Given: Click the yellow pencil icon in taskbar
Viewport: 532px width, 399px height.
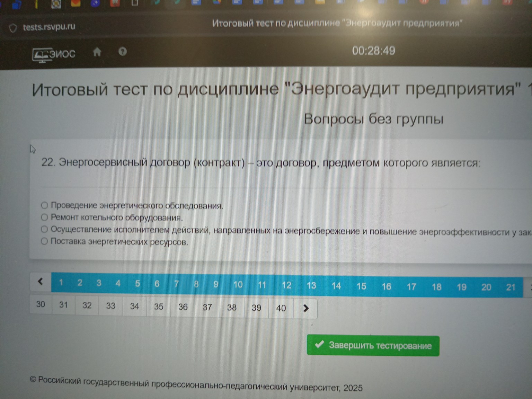Looking at the screenshot, I should (x=37, y=4).
